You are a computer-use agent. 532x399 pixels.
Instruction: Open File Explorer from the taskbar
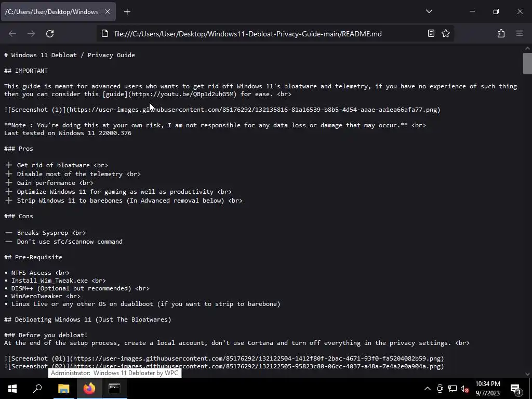coord(63,389)
